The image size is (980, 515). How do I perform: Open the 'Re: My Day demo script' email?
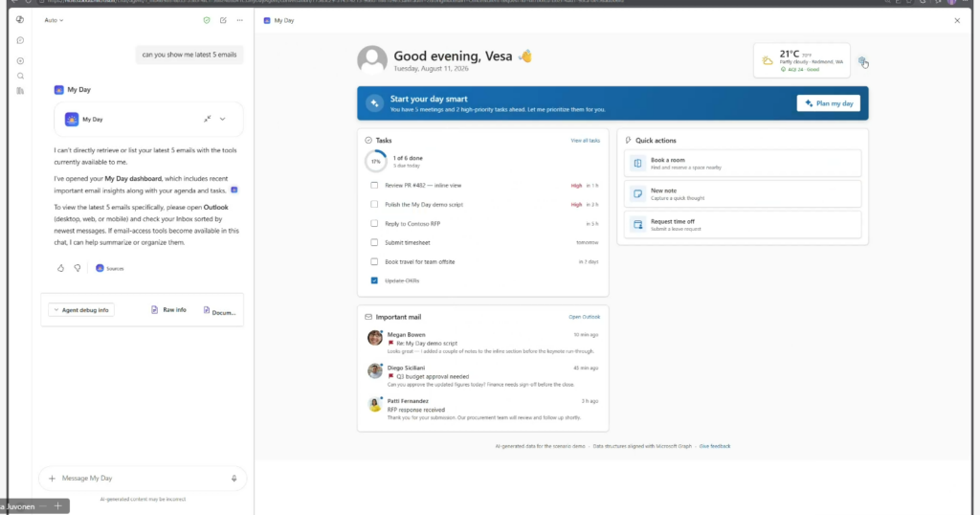(x=482, y=343)
